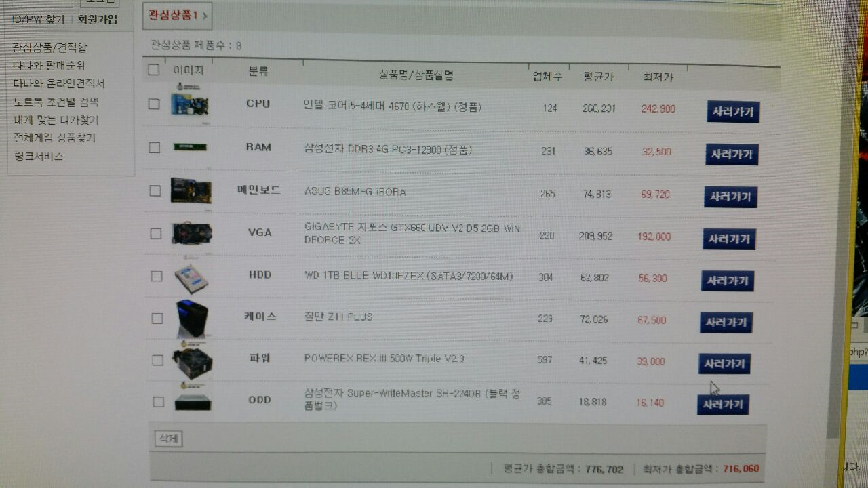This screenshot has height=488, width=868.
Task: Open the WD hard drive thumbnail
Action: coord(191,277)
